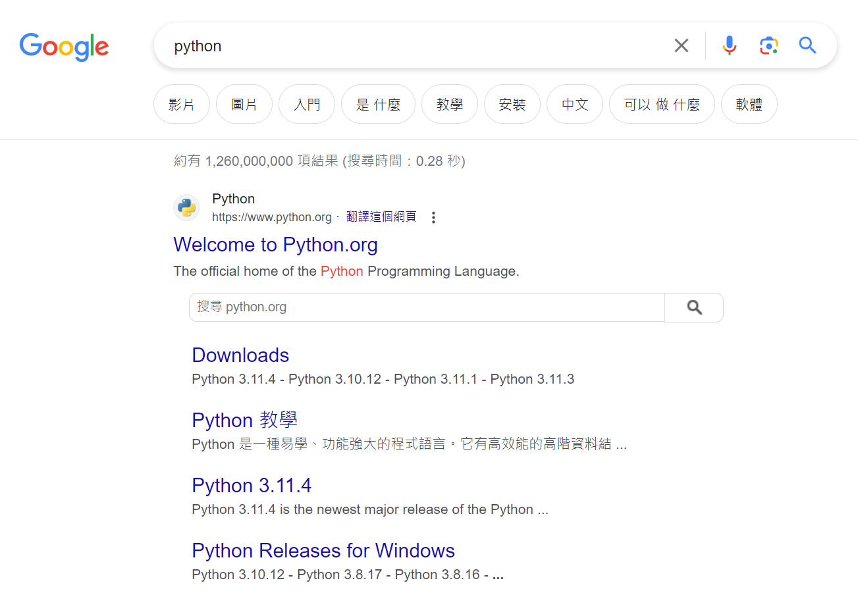This screenshot has height=616, width=858.
Task: Select the 安裝 filter chip
Action: [512, 104]
